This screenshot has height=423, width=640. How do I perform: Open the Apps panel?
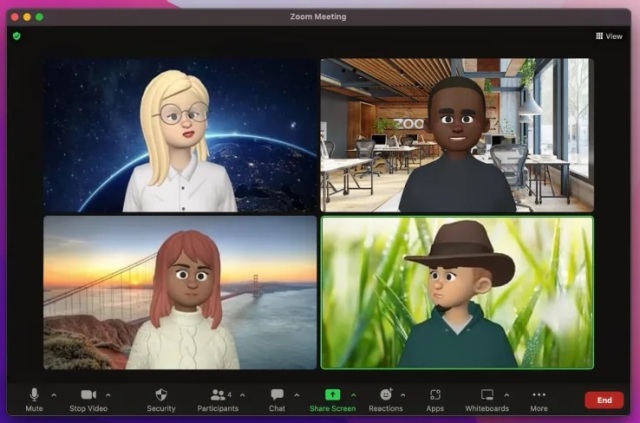click(435, 399)
